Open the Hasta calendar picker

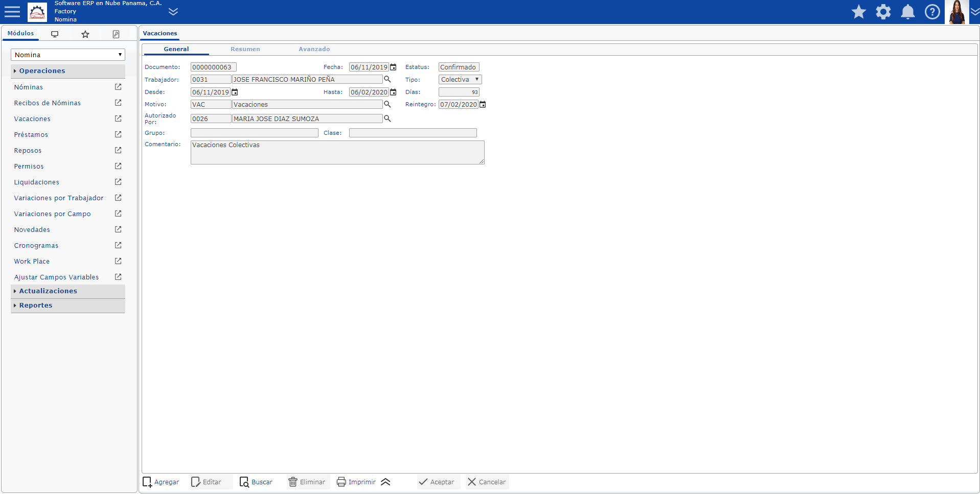click(393, 92)
